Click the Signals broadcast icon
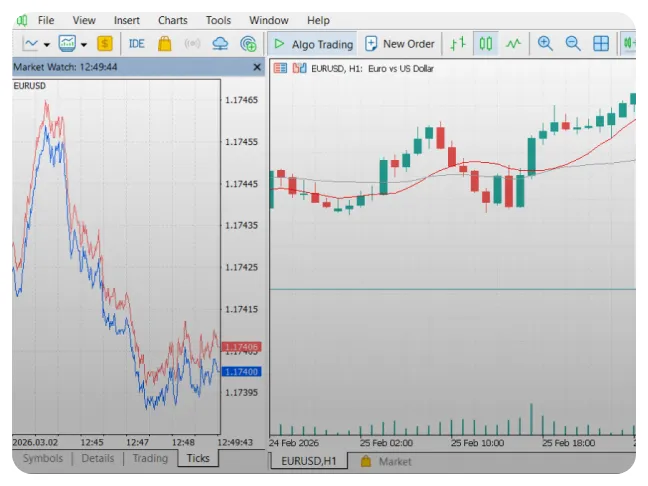Viewport: 648px width, 486px height. point(193,44)
